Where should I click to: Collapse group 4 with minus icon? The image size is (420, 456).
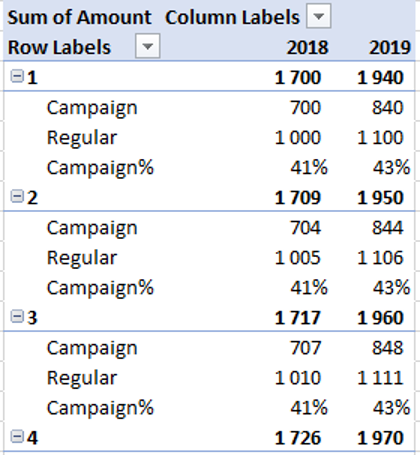17,436
